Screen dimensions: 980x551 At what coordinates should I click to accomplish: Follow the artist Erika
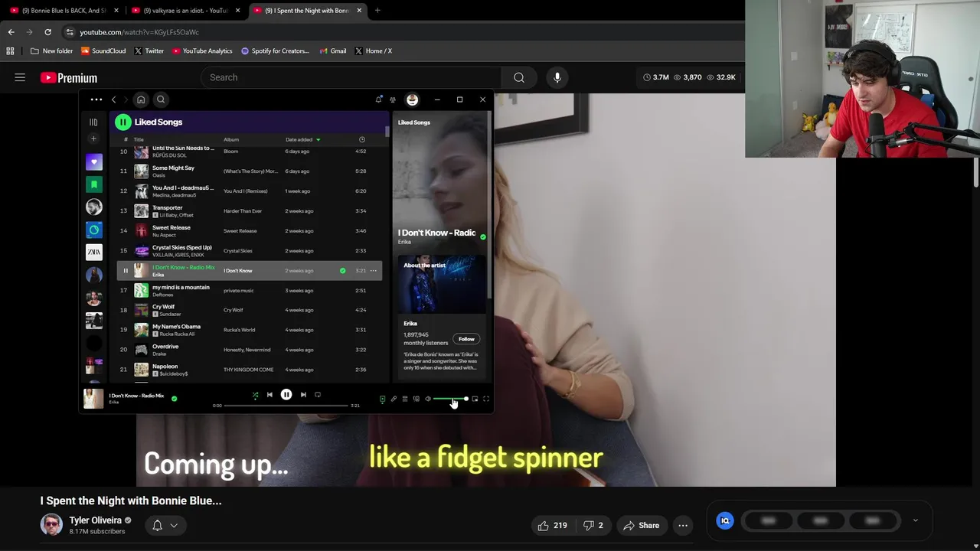click(466, 339)
